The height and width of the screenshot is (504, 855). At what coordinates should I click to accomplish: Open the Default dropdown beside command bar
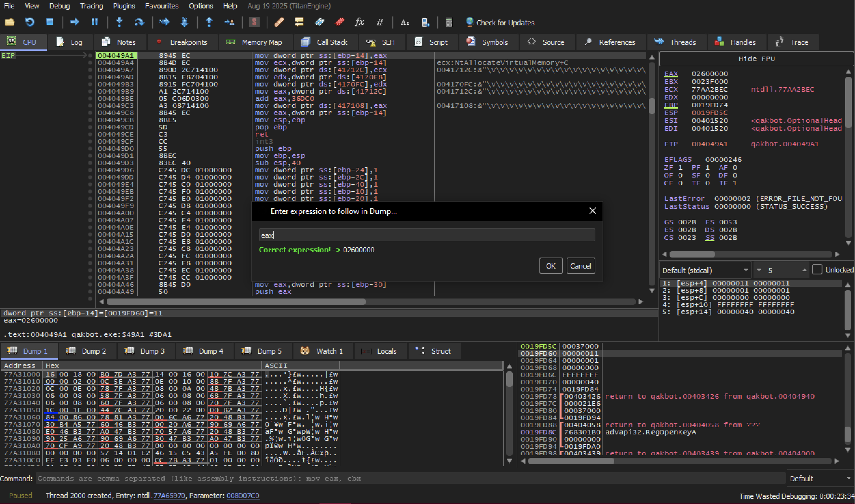point(820,479)
